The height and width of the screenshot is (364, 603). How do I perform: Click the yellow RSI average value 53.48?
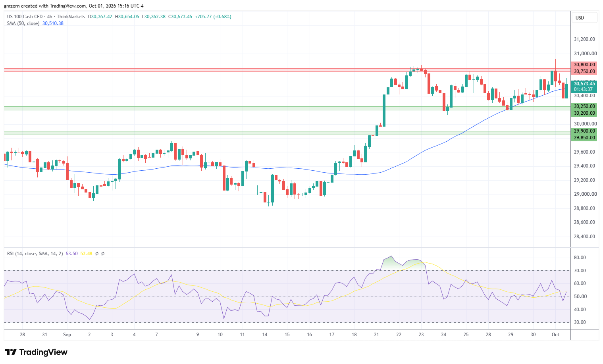coord(86,254)
